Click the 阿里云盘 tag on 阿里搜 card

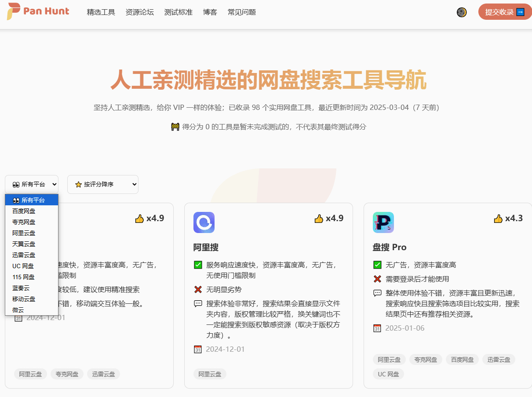(210, 374)
